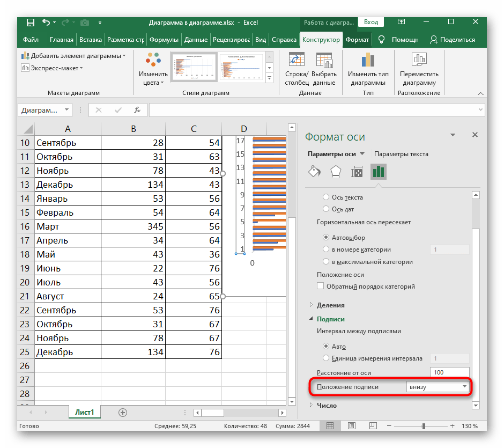The height and width of the screenshot is (448, 504).
Task: Open Fill & Line paint bucket tab
Action: pyautogui.click(x=314, y=172)
